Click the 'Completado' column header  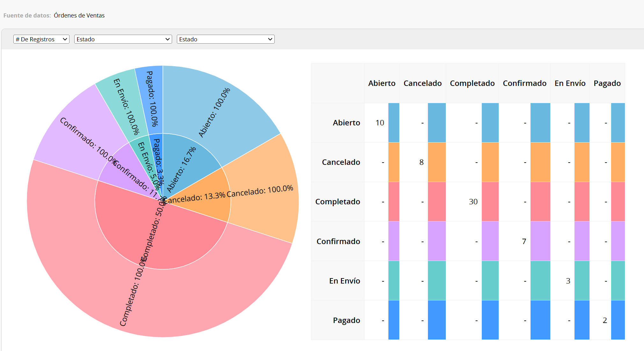tap(472, 83)
